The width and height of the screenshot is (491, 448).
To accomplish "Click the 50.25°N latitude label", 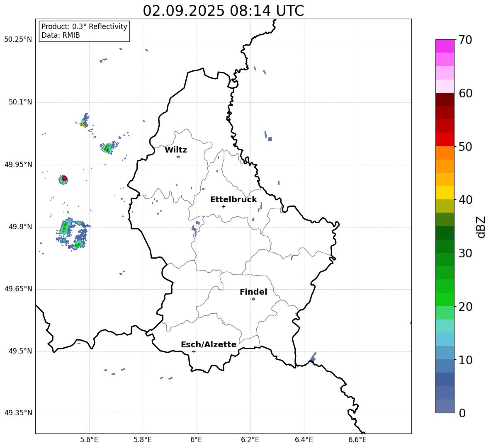I will [18, 40].
